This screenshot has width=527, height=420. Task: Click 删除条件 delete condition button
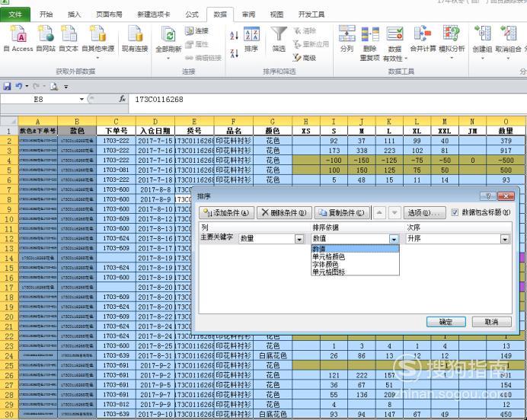coord(284,212)
